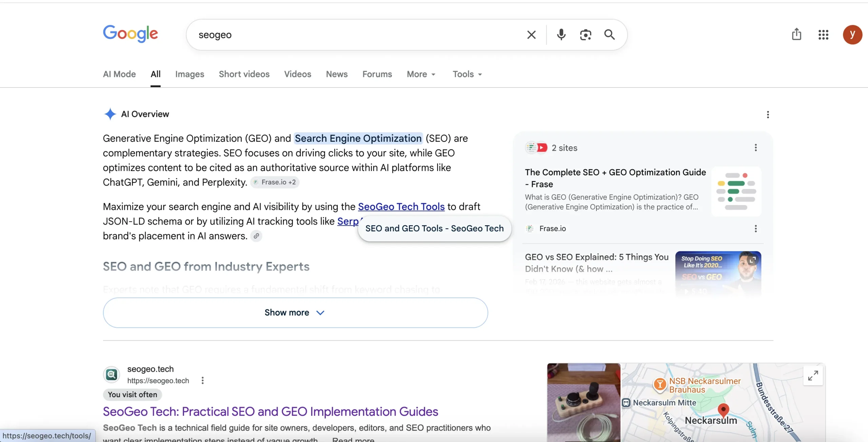The width and height of the screenshot is (868, 442).
Task: Expand AI Overview with Show more
Action: coord(295,312)
